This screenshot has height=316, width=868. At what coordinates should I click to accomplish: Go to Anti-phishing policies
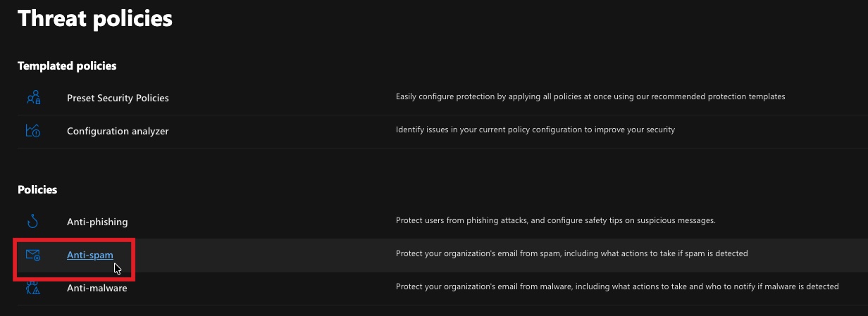click(97, 222)
